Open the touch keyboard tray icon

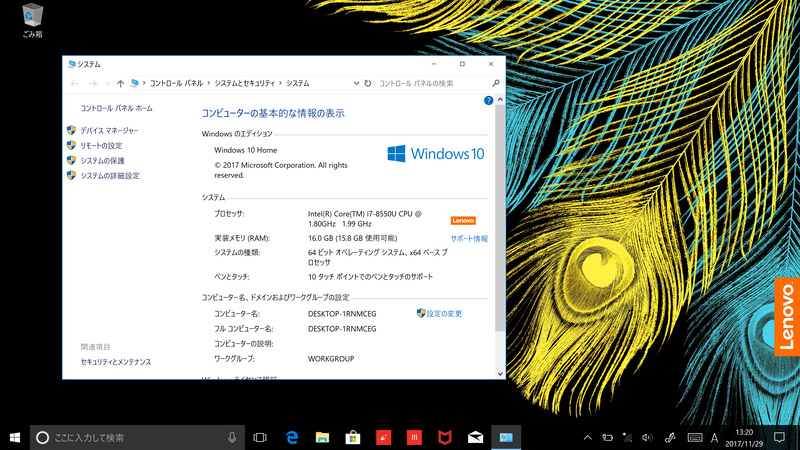point(694,437)
